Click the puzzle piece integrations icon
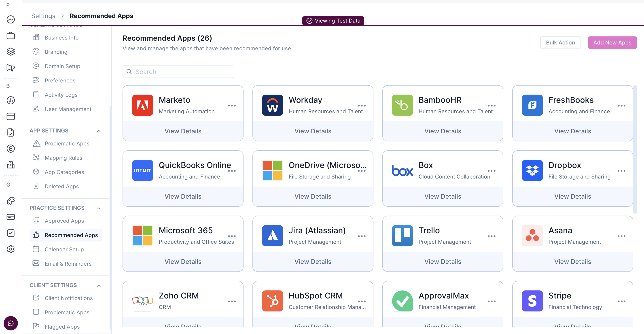This screenshot has width=644, height=334. 11,201
